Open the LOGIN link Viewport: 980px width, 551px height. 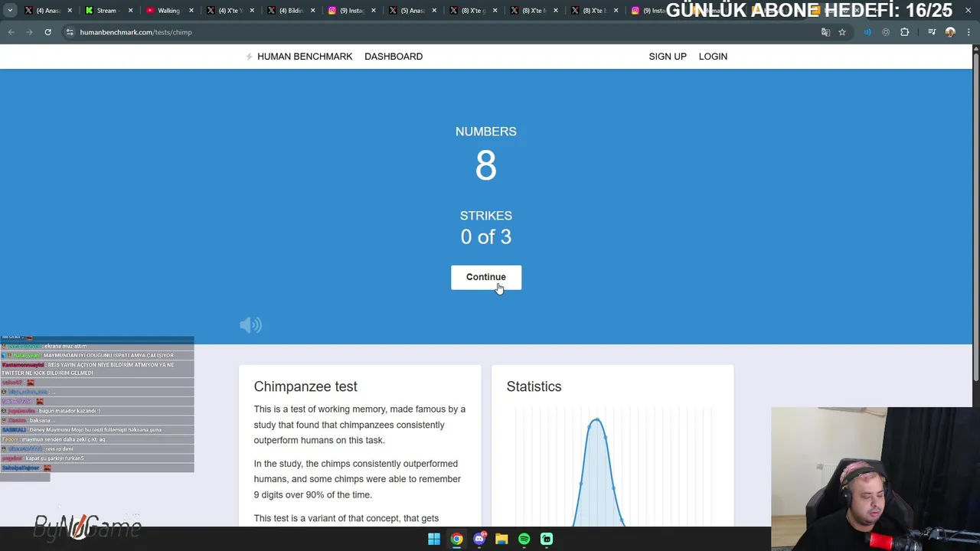pyautogui.click(x=713, y=57)
